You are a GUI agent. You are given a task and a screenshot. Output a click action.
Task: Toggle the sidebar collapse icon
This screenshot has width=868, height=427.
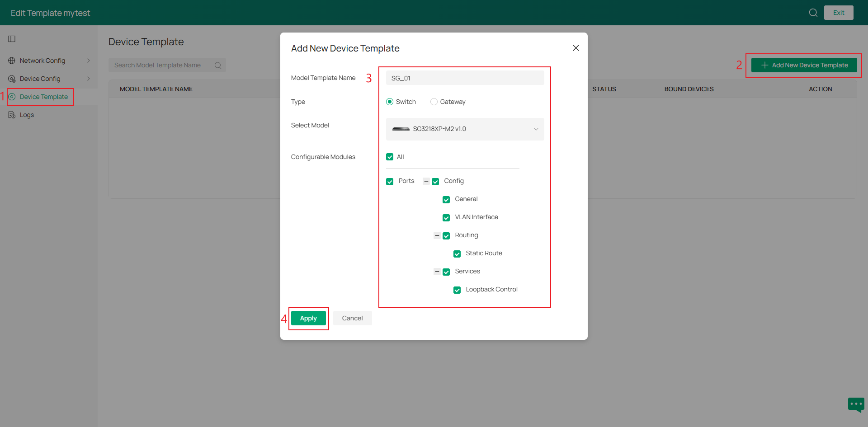coord(12,39)
